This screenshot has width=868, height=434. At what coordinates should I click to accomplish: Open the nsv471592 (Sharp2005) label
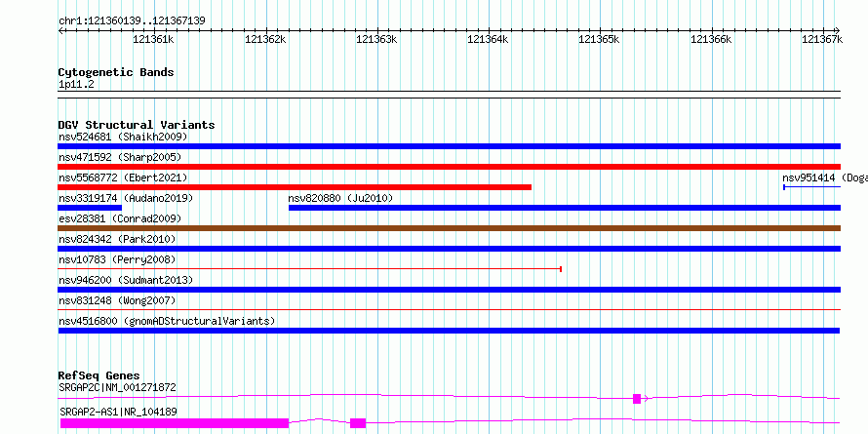click(120, 157)
